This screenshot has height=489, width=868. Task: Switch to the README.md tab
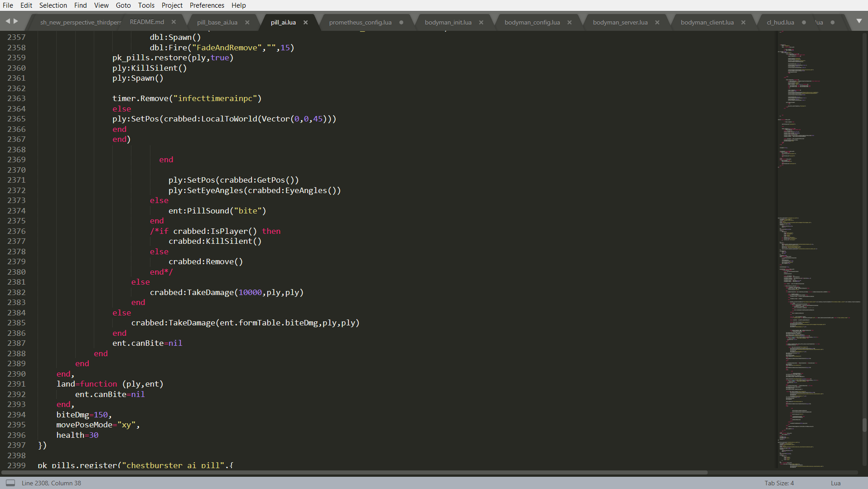pos(147,22)
